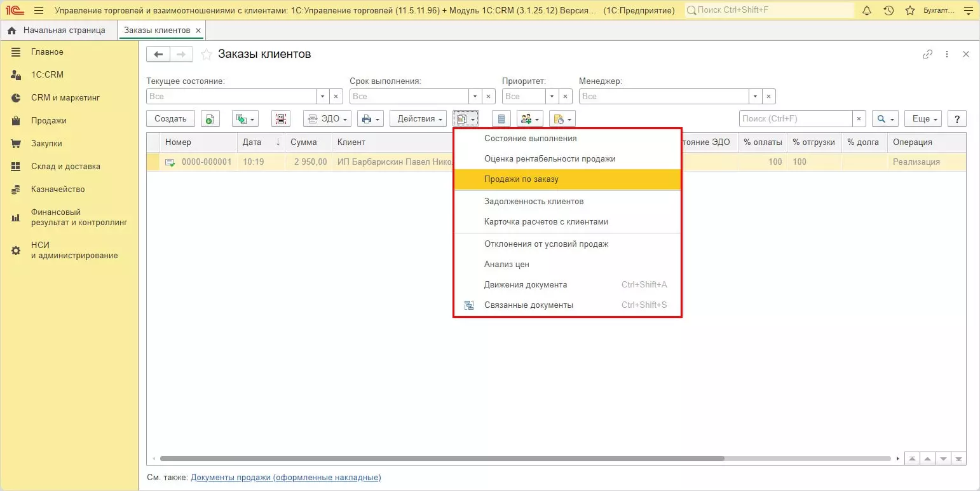Screen dimensions: 980x491
Task: Open the service settings icon in title bar
Action: click(x=969, y=10)
